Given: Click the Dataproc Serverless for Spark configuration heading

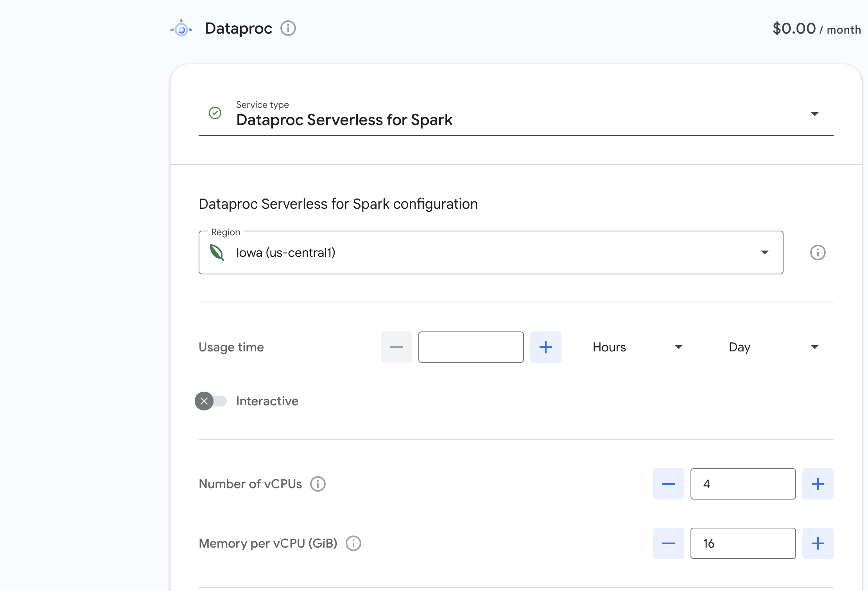Looking at the screenshot, I should 338,204.
